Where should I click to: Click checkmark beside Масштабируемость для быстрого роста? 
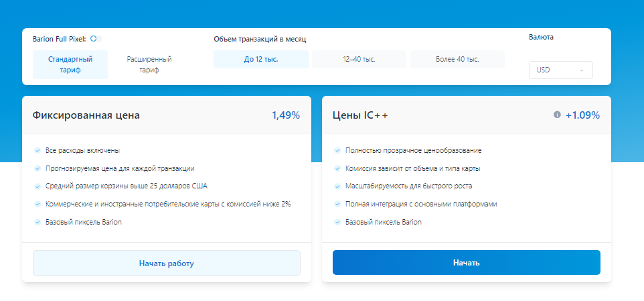337,186
